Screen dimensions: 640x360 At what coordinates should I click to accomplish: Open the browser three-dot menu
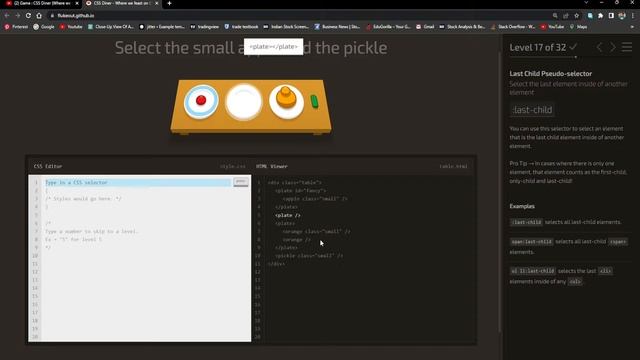point(633,16)
